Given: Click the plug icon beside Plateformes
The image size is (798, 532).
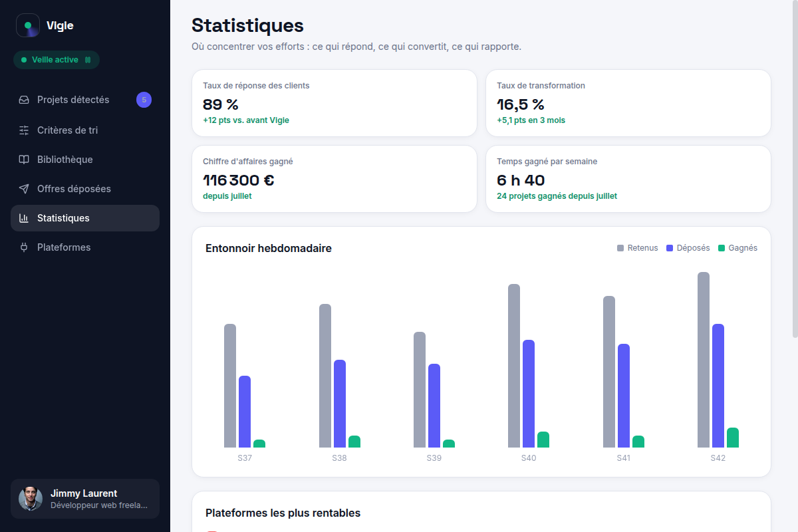Looking at the screenshot, I should [24, 247].
